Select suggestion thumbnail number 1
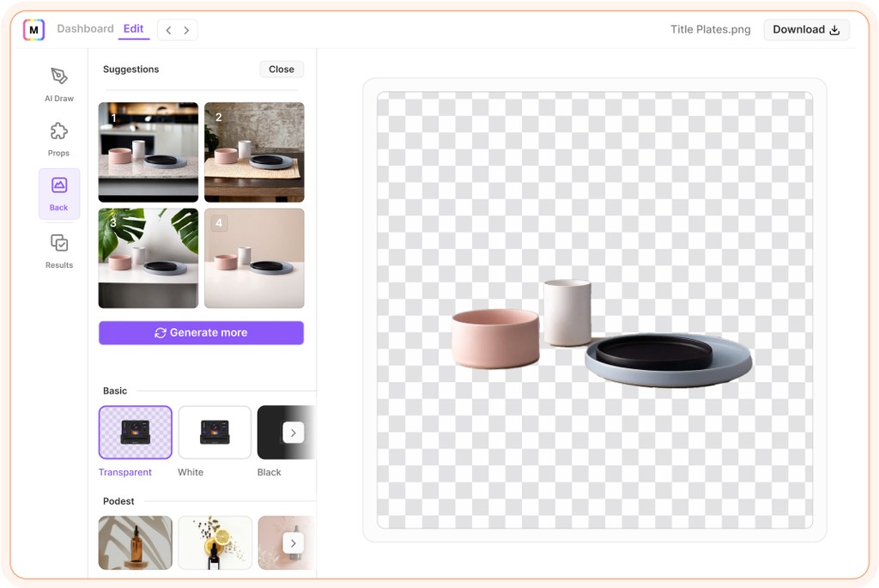 (149, 152)
